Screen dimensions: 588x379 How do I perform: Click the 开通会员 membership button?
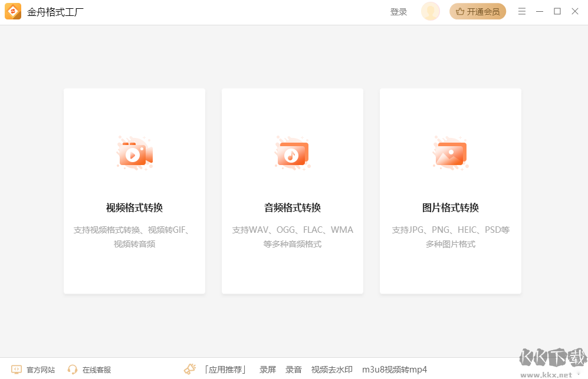(478, 11)
